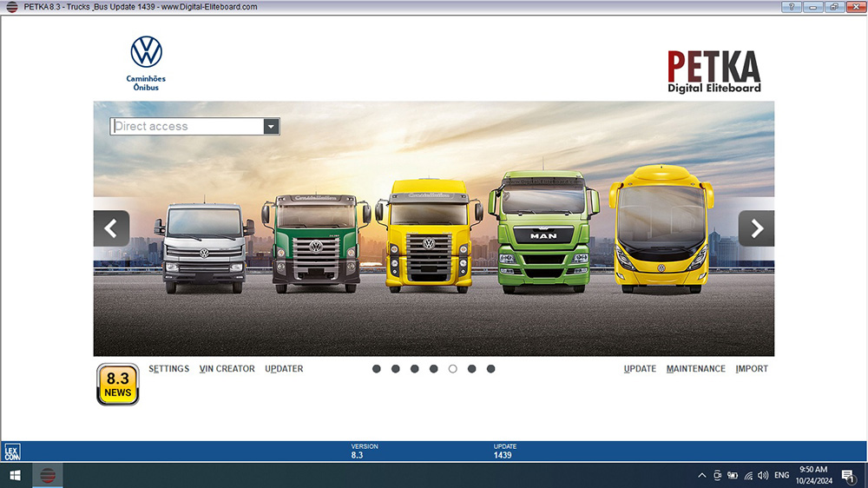The height and width of the screenshot is (488, 868).
Task: Select the PETKA app in the taskbar
Action: pos(48,475)
